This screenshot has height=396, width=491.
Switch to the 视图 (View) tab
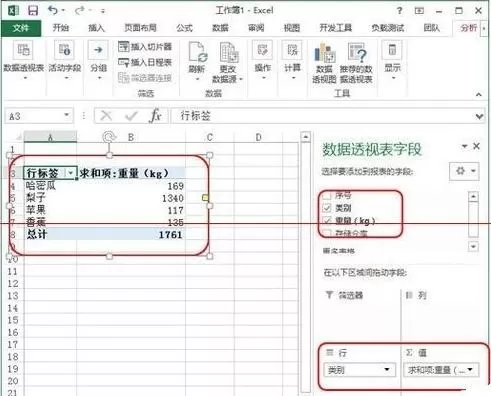pos(292,28)
